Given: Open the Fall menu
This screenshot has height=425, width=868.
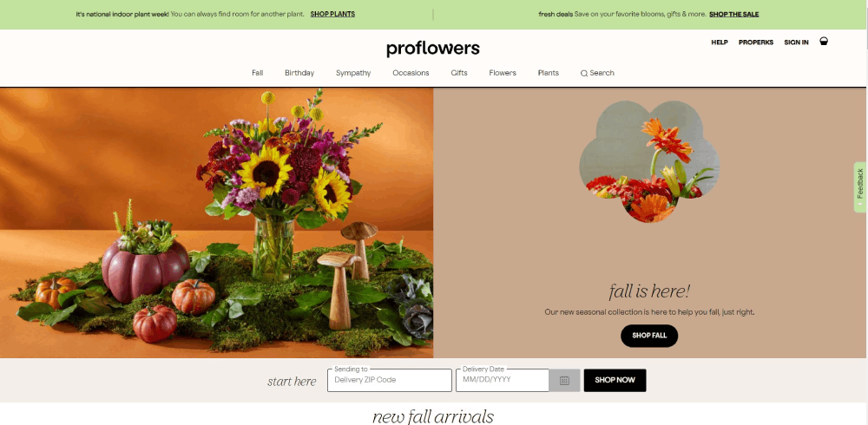Looking at the screenshot, I should [258, 73].
